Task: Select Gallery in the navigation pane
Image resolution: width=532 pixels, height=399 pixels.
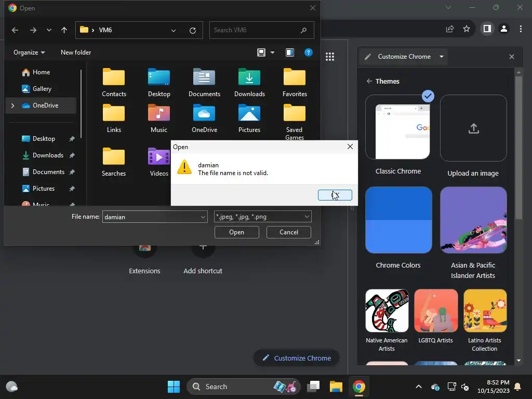Action: tap(41, 88)
